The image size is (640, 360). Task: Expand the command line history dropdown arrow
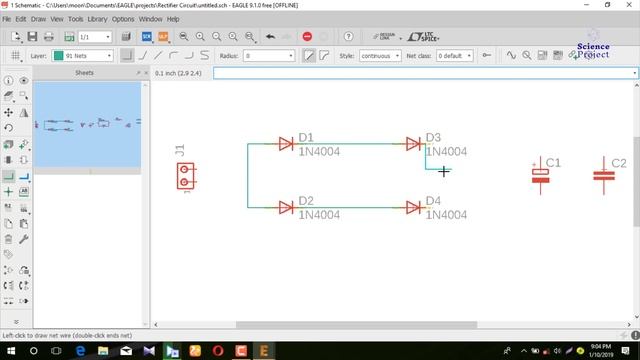(634, 73)
